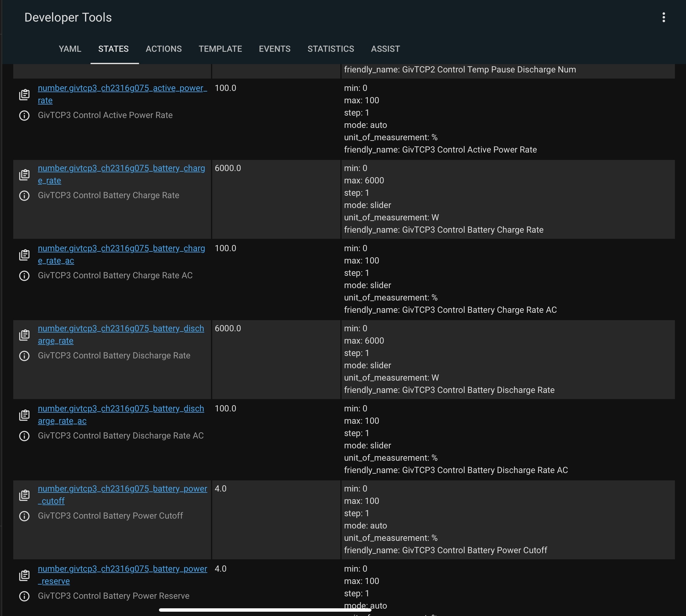
Task: Switch to the YAML tab
Action: pyautogui.click(x=70, y=49)
